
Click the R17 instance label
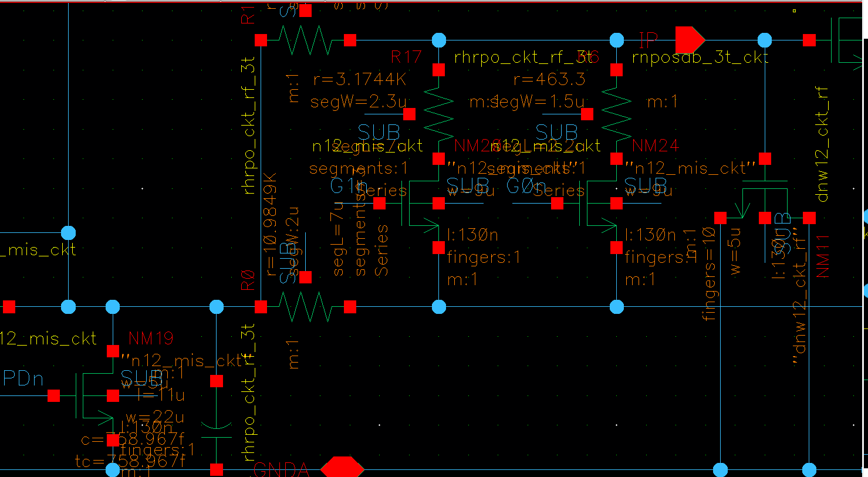[x=406, y=57]
